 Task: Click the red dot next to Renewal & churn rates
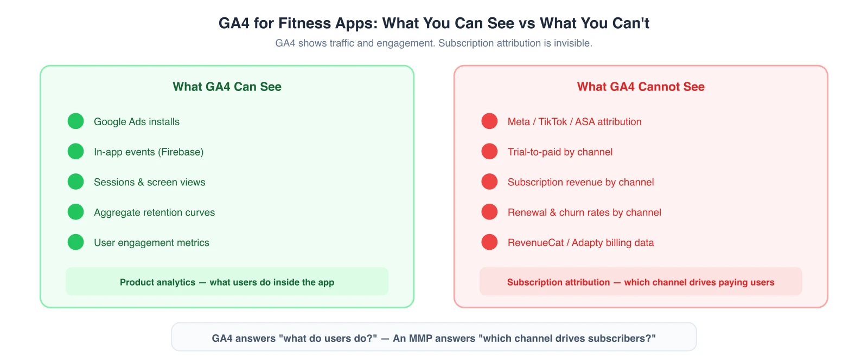(489, 212)
